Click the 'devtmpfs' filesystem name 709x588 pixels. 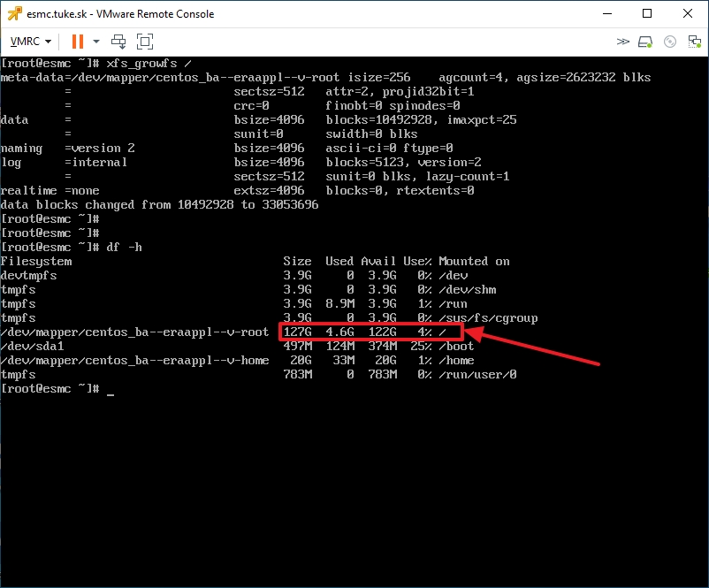click(x=29, y=276)
